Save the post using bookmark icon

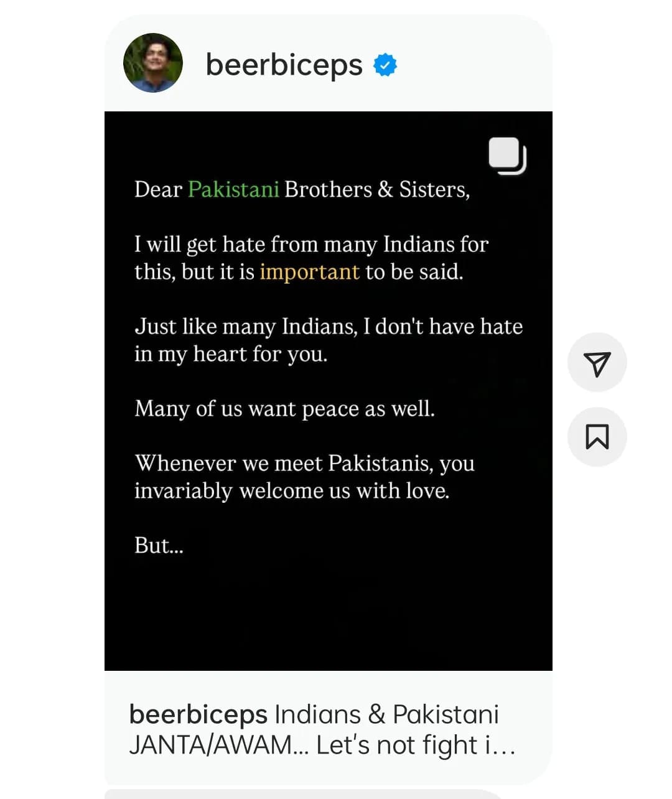click(x=597, y=437)
